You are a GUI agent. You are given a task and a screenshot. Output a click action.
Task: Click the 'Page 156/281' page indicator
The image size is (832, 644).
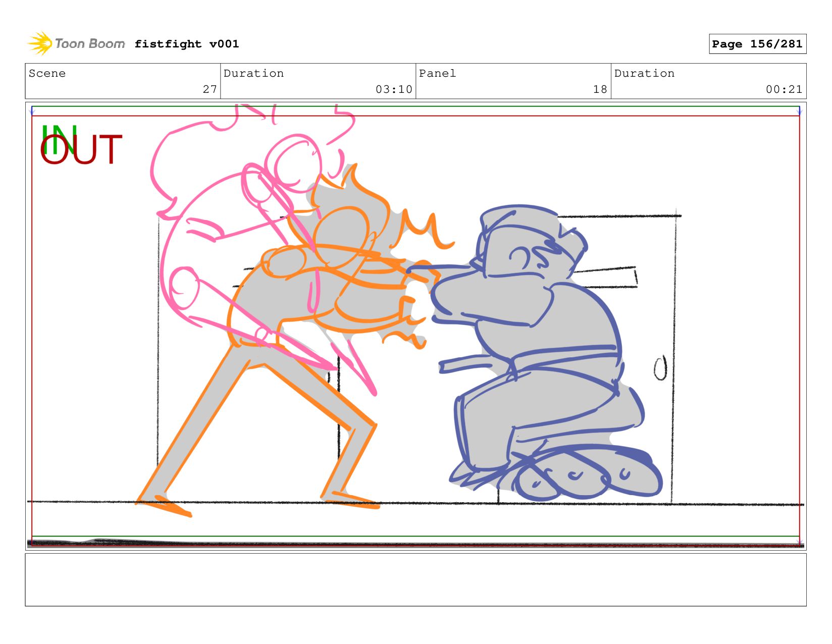pos(757,44)
